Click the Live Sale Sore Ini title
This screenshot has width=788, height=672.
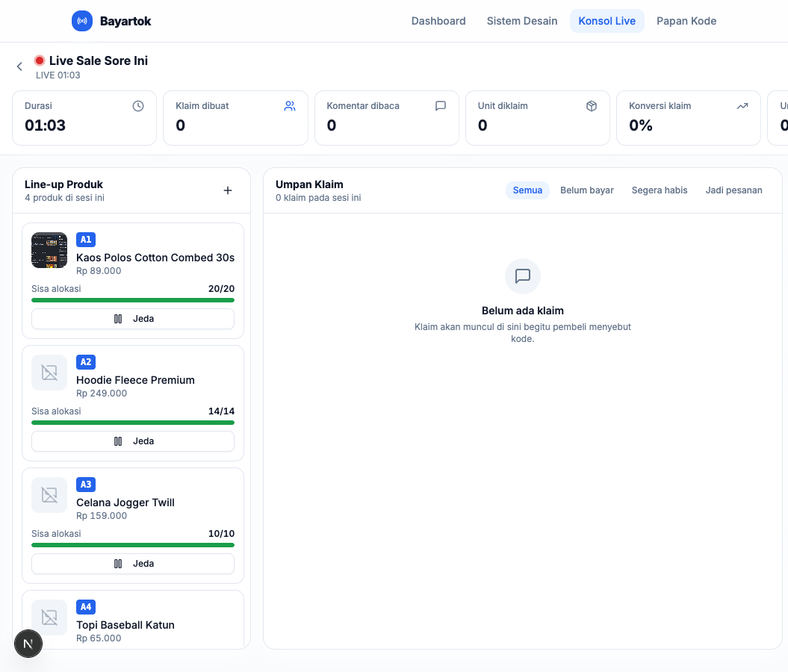99,60
